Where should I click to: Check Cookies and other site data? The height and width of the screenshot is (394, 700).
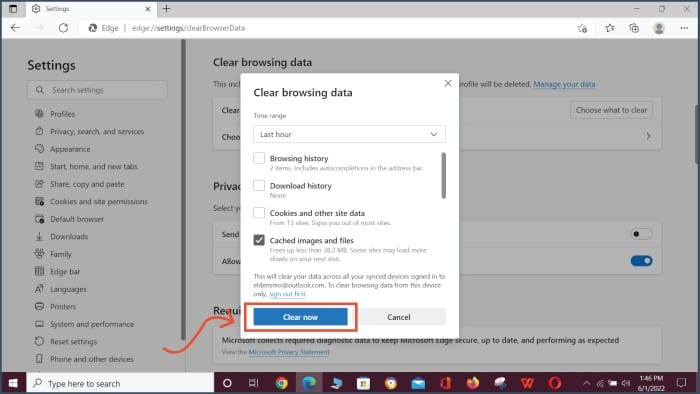click(259, 212)
